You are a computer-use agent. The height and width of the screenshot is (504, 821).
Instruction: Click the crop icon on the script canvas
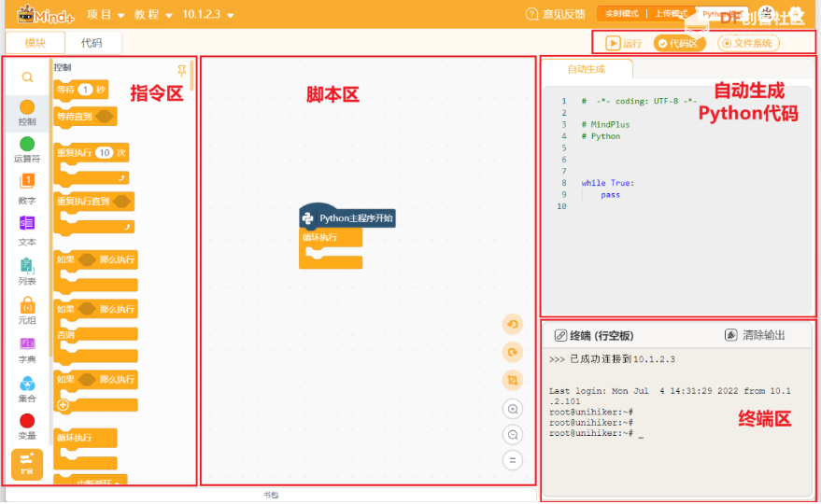(x=512, y=380)
